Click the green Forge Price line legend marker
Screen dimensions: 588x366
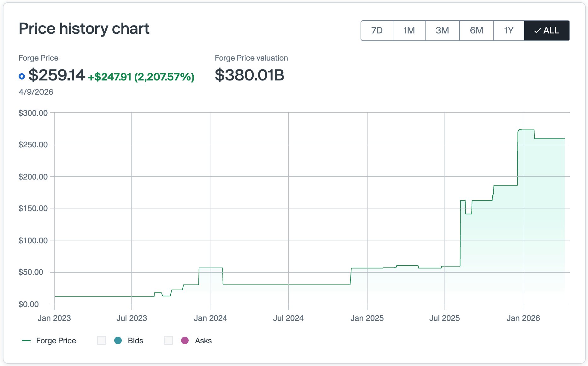click(x=26, y=341)
